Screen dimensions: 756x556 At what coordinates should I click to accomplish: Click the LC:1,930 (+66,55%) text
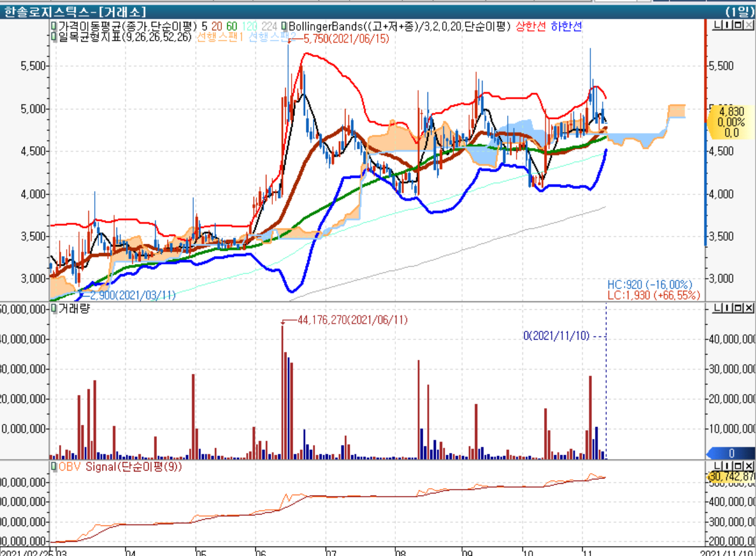tap(654, 295)
